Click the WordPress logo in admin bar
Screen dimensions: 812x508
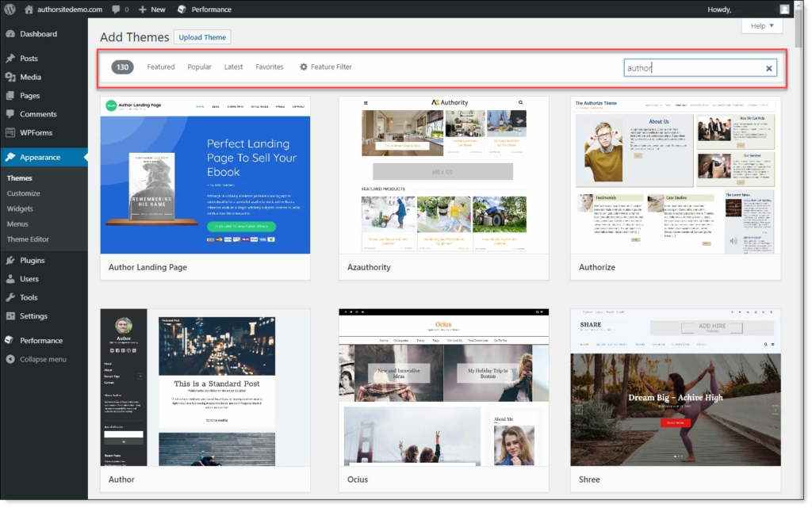10,10
